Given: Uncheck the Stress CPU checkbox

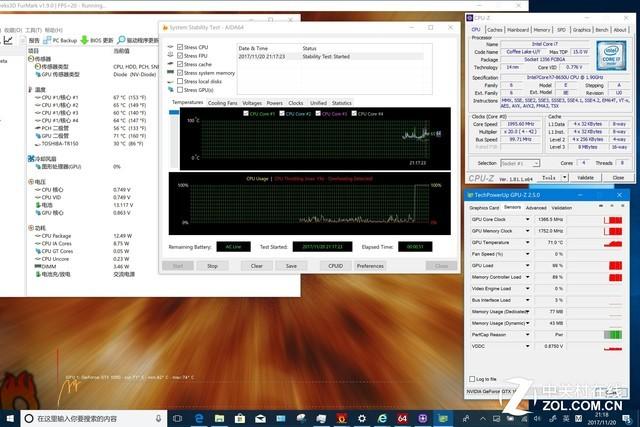Looking at the screenshot, I should 180,47.
